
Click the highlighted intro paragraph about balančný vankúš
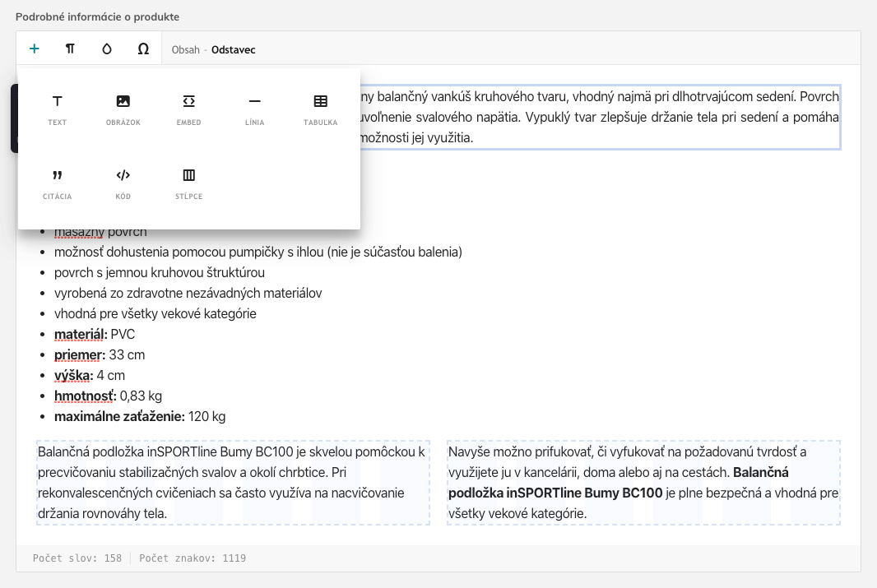[600, 117]
